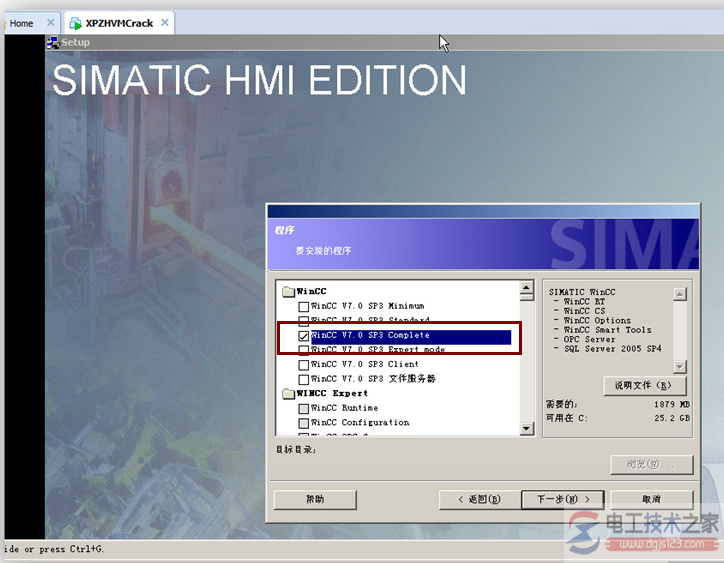Click description panel scroll up arrow

click(680, 294)
